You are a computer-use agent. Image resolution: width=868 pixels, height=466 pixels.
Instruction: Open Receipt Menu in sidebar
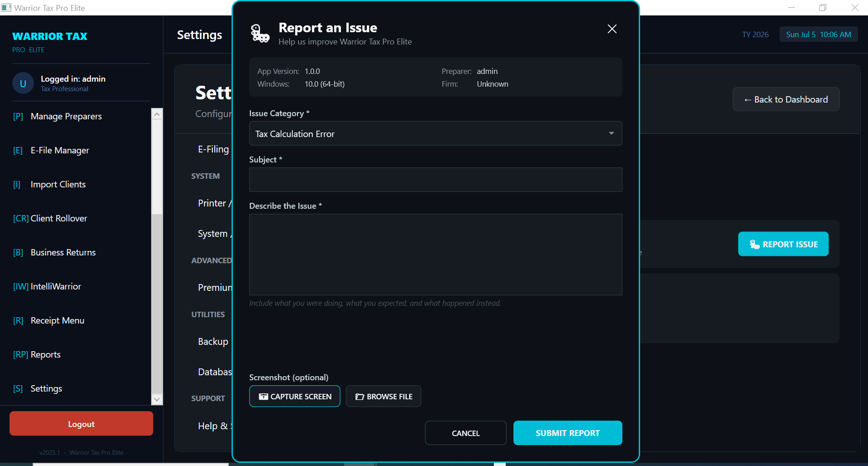coord(75,321)
